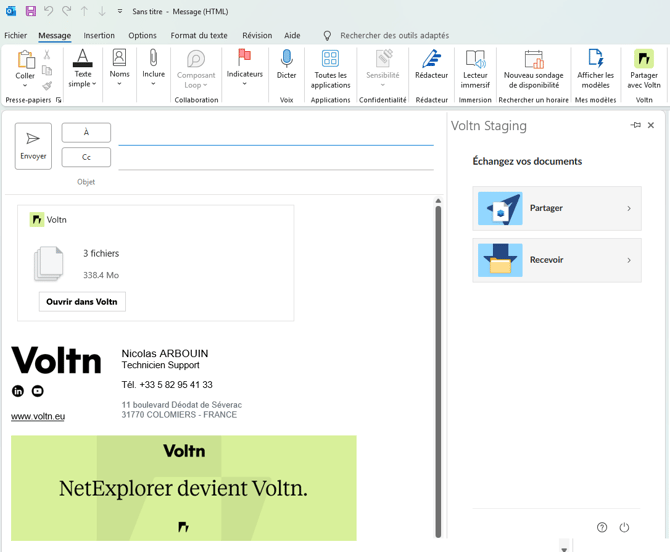The width and height of the screenshot is (670, 552).
Task: Launch the Rédacteur editor tool
Action: coord(432,64)
